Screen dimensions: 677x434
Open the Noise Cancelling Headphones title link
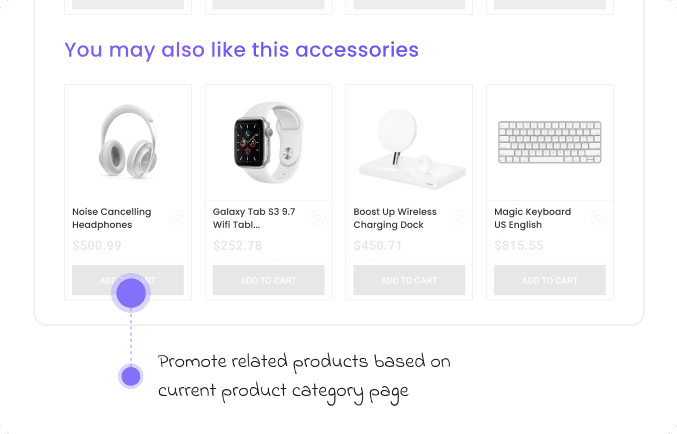point(112,218)
